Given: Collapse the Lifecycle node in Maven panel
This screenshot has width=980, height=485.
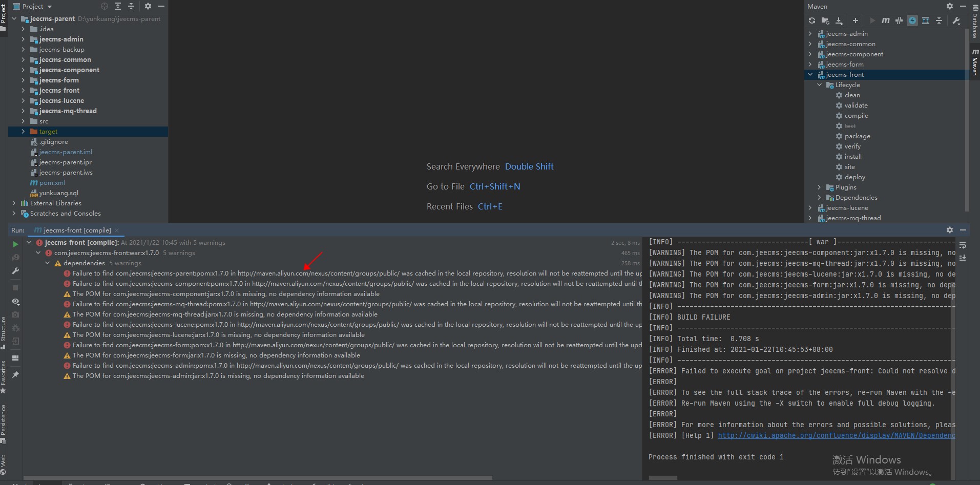Looking at the screenshot, I should coord(819,85).
